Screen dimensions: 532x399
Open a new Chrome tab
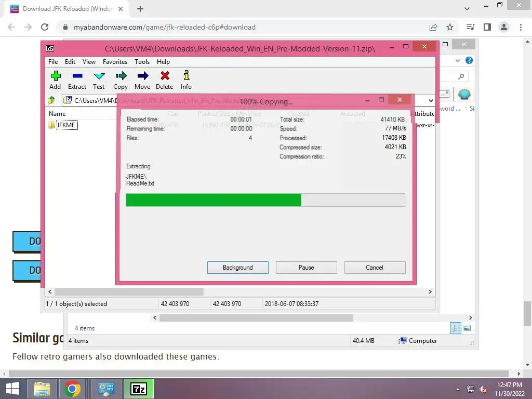(x=140, y=9)
